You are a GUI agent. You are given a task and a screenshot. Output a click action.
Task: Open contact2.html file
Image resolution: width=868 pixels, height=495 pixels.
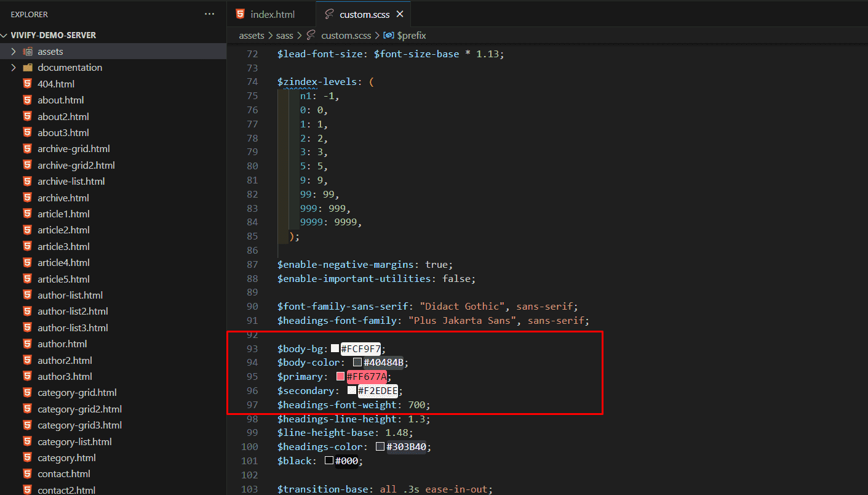pyautogui.click(x=66, y=490)
